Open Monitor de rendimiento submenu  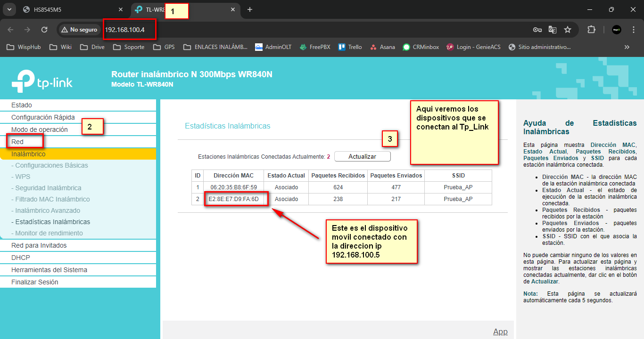pos(47,233)
